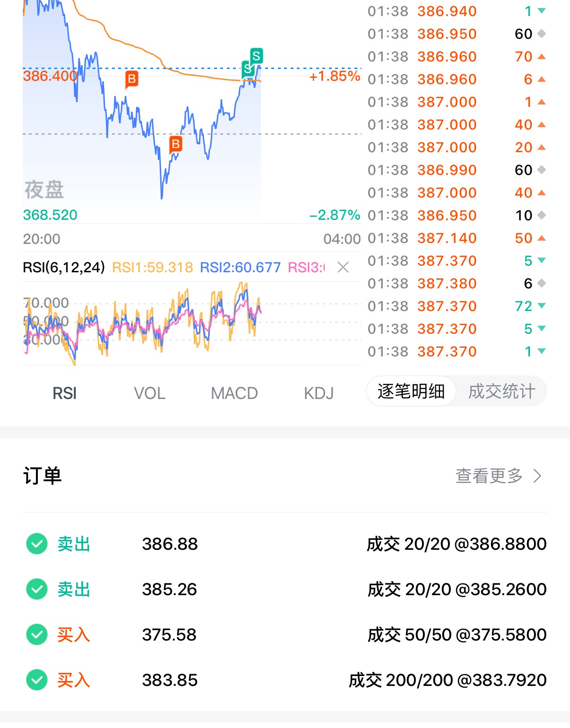
Task: Click the lower orange B buy marker
Action: pos(176,144)
